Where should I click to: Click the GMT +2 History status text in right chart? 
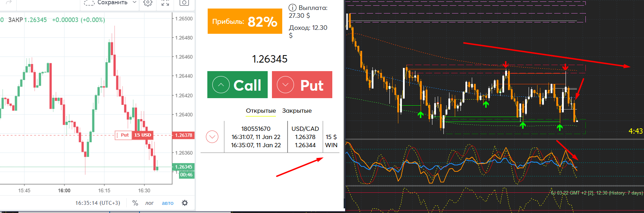tap(596, 193)
